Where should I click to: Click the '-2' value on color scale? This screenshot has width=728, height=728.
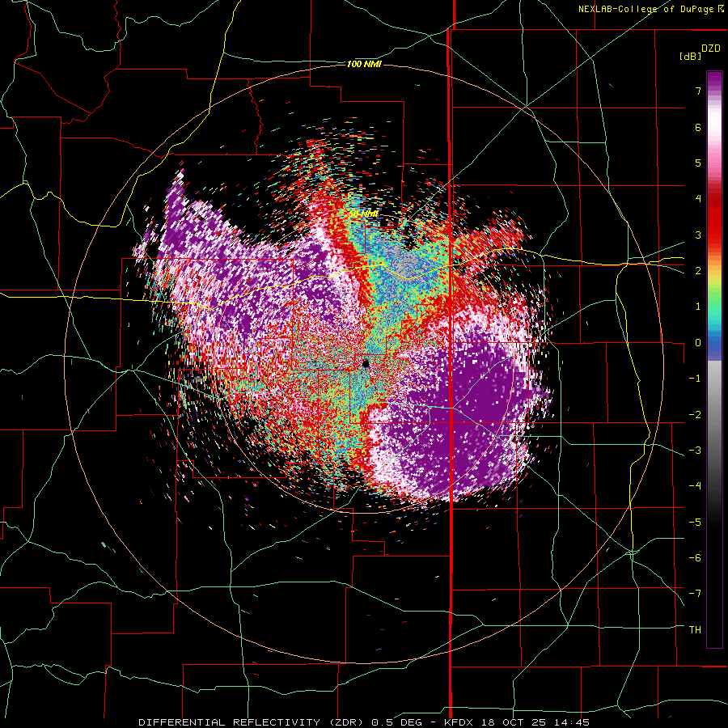tap(695, 415)
